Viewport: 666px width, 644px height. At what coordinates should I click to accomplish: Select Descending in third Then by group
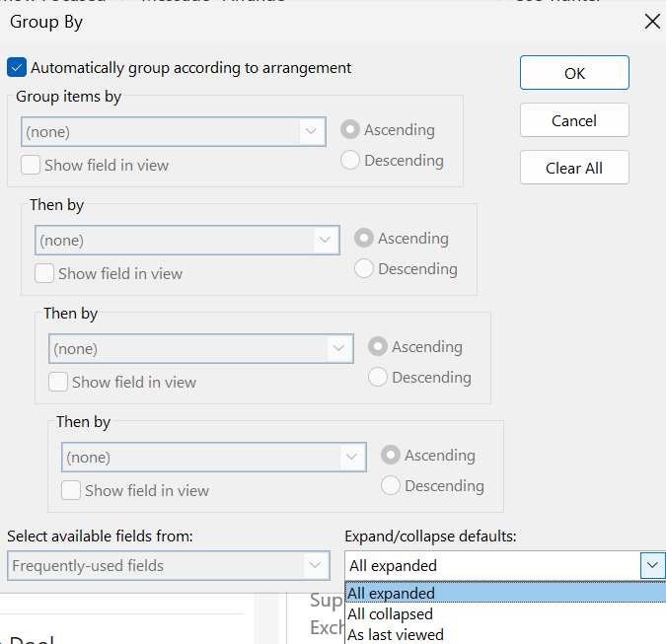click(x=391, y=485)
